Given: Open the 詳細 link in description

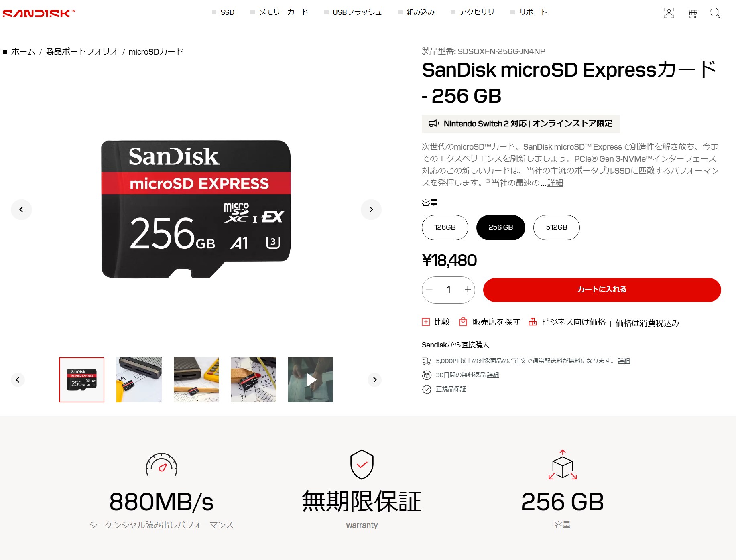Looking at the screenshot, I should (x=555, y=183).
